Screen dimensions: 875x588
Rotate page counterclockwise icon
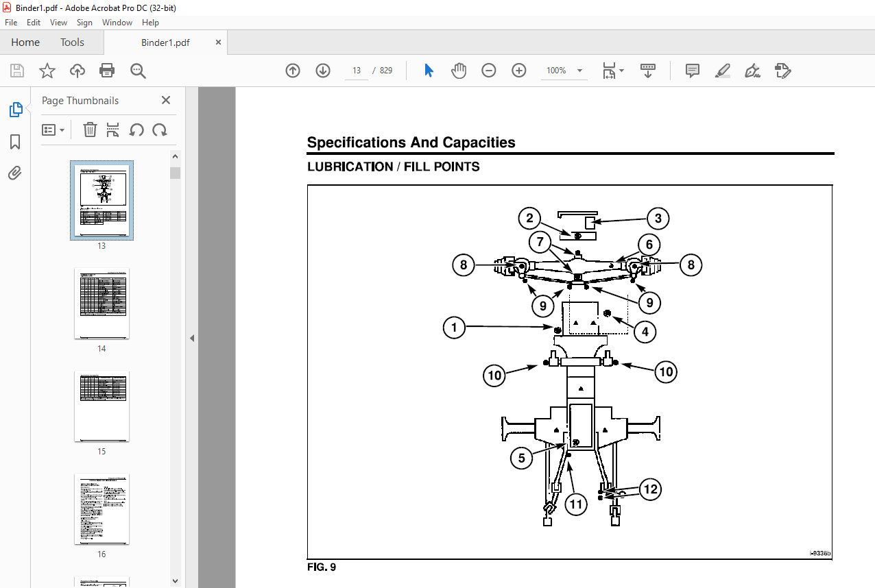(136, 130)
